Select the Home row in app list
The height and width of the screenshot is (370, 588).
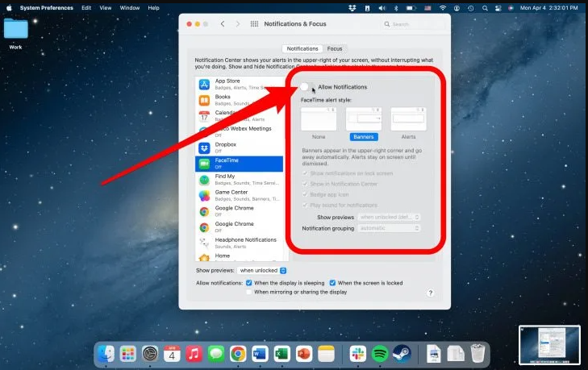(x=239, y=256)
